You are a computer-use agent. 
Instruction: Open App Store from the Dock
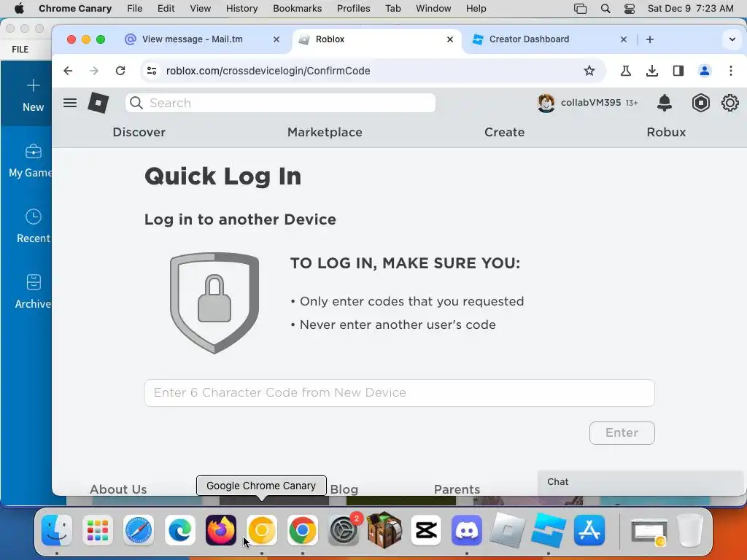pyautogui.click(x=589, y=530)
